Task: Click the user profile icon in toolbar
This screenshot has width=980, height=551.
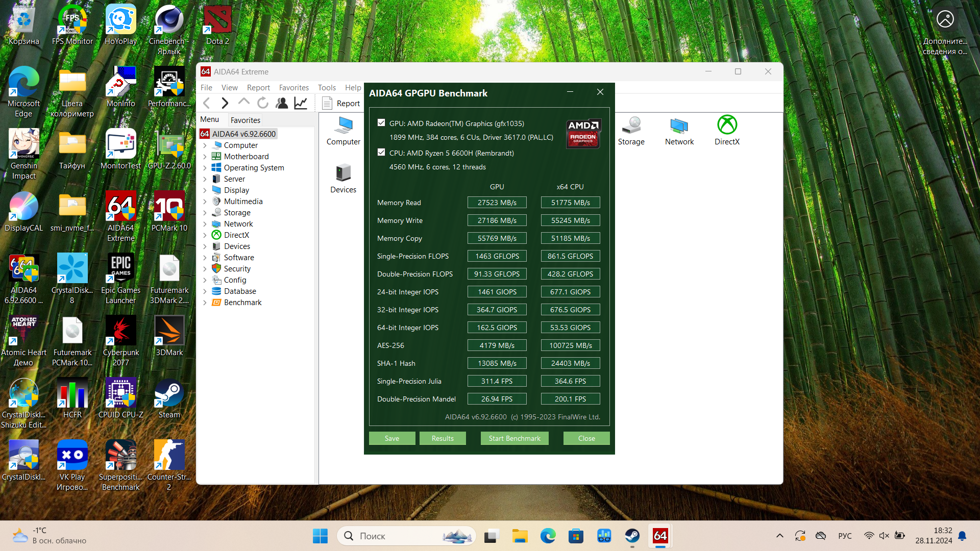Action: click(x=282, y=103)
